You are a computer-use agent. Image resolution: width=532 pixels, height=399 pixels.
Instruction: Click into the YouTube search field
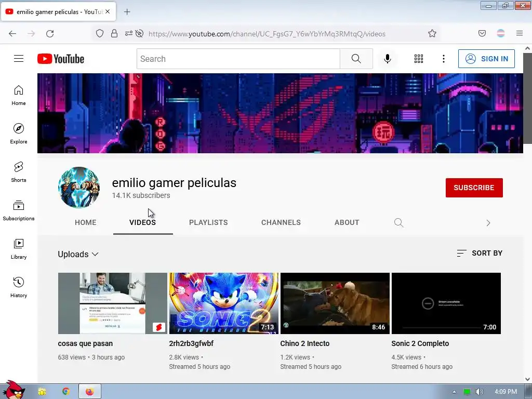coord(238,59)
